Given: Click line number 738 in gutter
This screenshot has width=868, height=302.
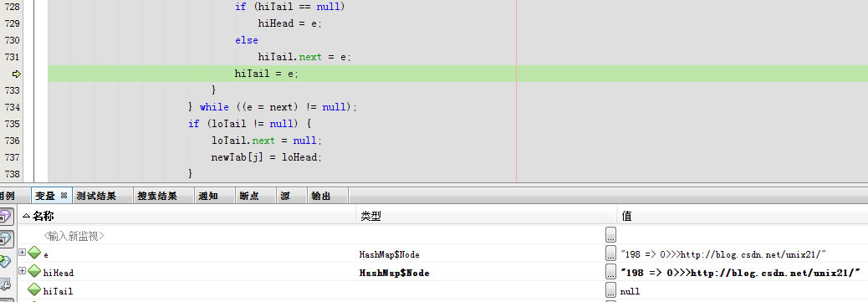Looking at the screenshot, I should (x=12, y=174).
